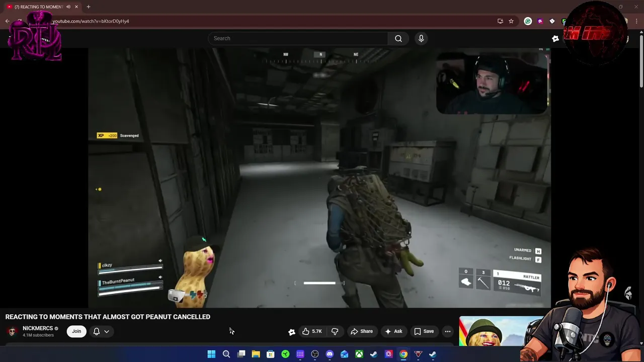The image size is (644, 362).
Task: Click the star icon in YouTube header
Action: [x=555, y=38]
